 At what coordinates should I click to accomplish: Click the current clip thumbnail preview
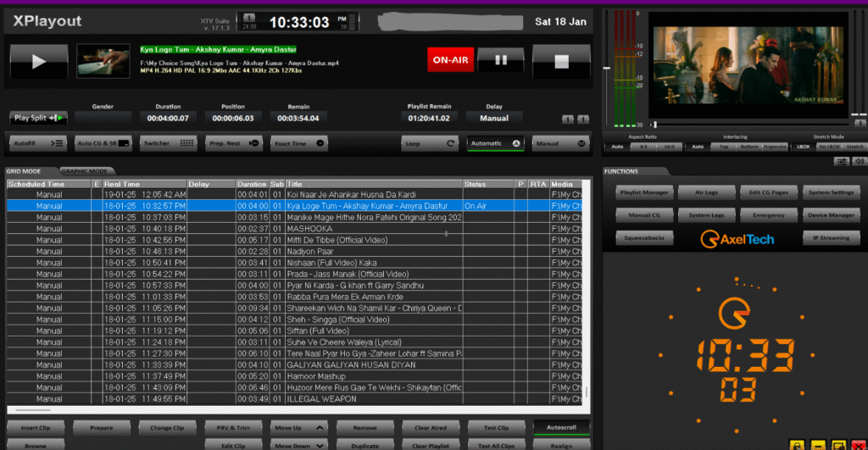click(x=103, y=60)
